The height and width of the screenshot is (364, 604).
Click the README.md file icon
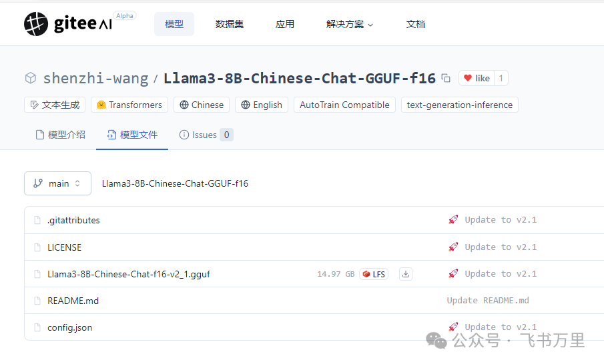pyautogui.click(x=37, y=301)
